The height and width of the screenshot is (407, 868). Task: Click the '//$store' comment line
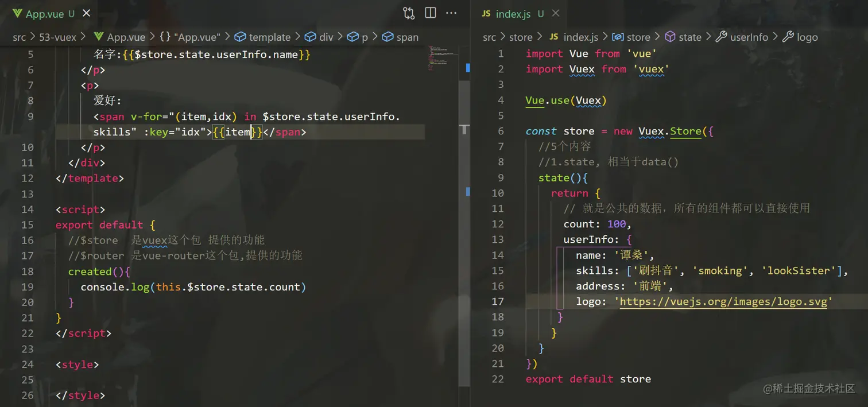tap(166, 240)
